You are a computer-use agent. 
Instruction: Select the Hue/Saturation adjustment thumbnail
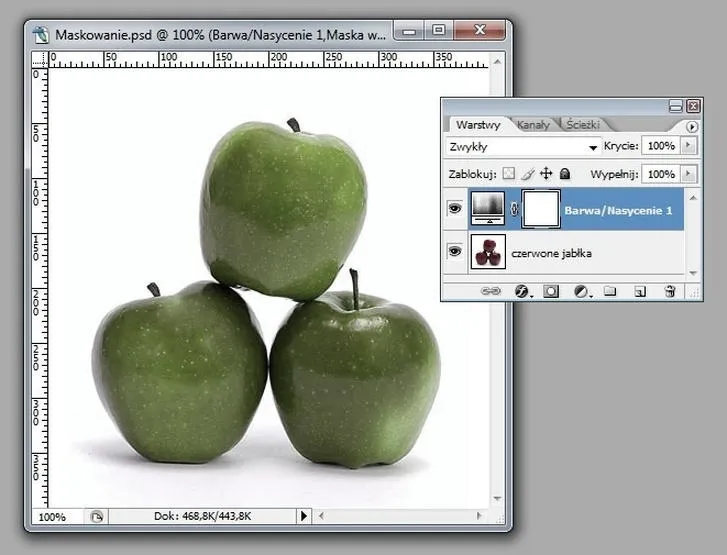pyautogui.click(x=488, y=208)
